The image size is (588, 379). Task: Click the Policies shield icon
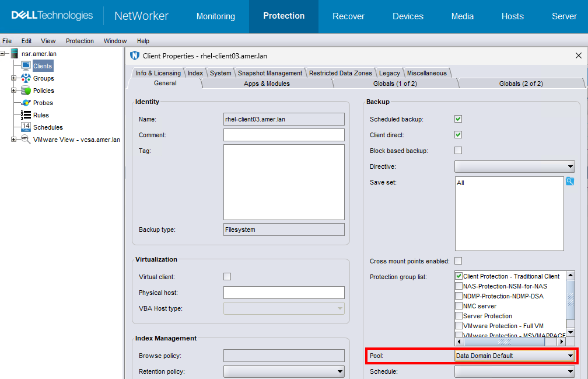click(x=26, y=91)
